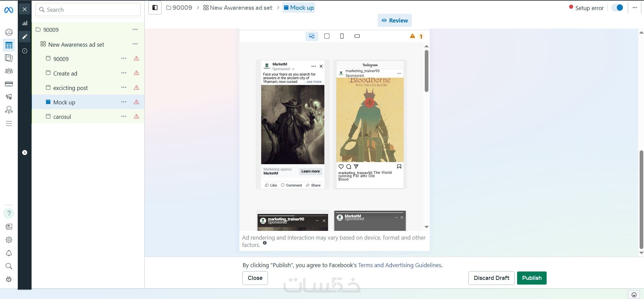Open All tools hamburger menu

pos(9,123)
